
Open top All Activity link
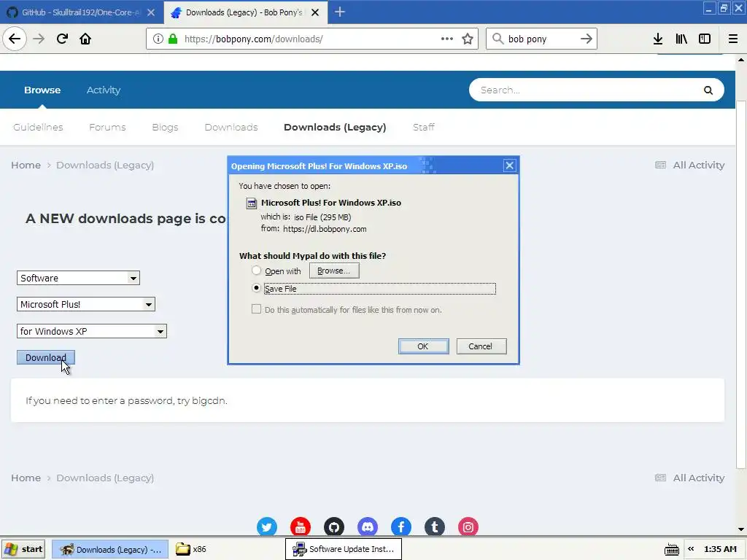[x=690, y=166]
